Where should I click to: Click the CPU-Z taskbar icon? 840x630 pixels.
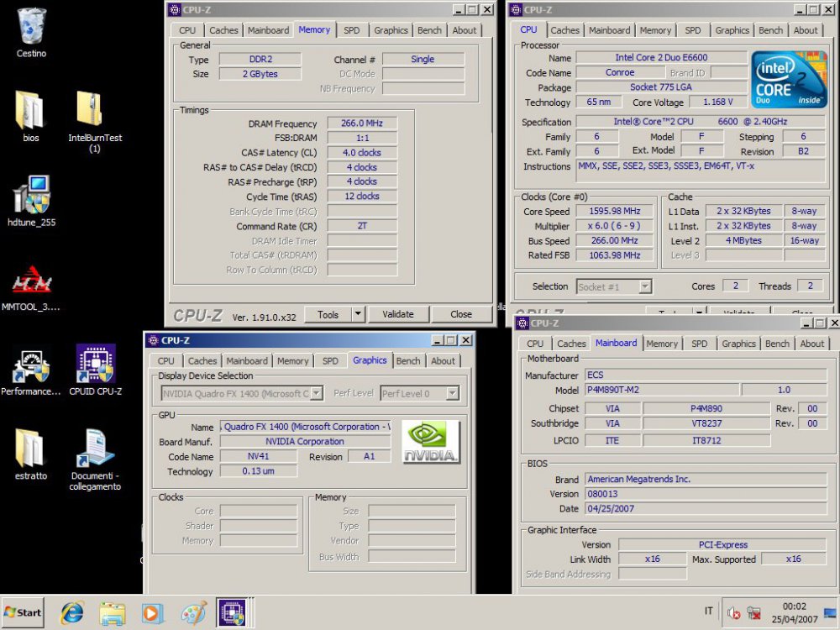(x=234, y=612)
